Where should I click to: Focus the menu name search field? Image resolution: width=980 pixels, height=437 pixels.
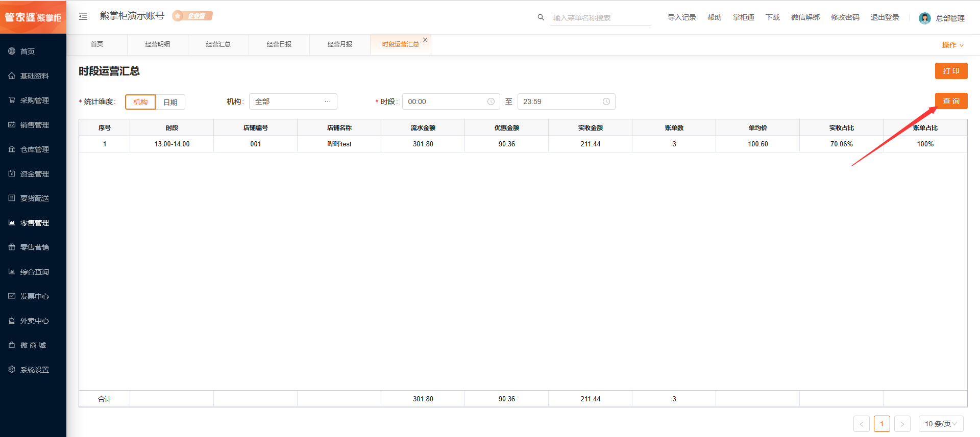[x=600, y=18]
